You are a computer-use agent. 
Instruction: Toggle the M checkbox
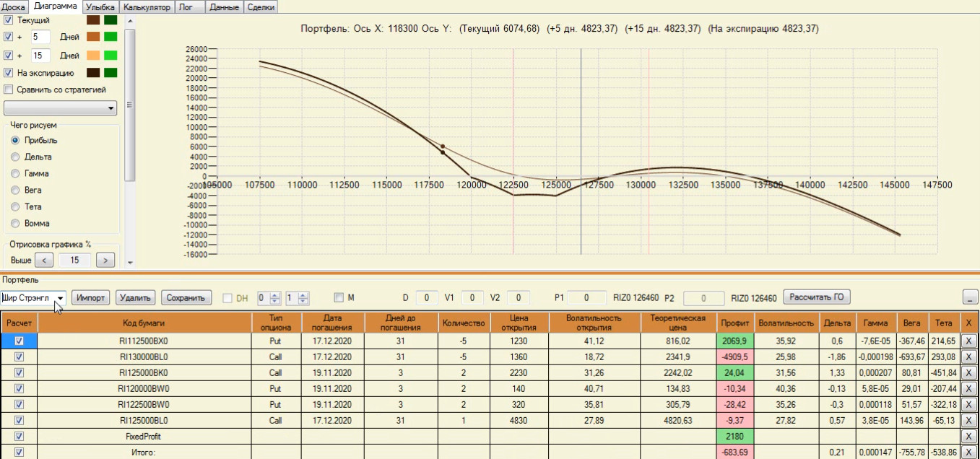[x=339, y=297]
